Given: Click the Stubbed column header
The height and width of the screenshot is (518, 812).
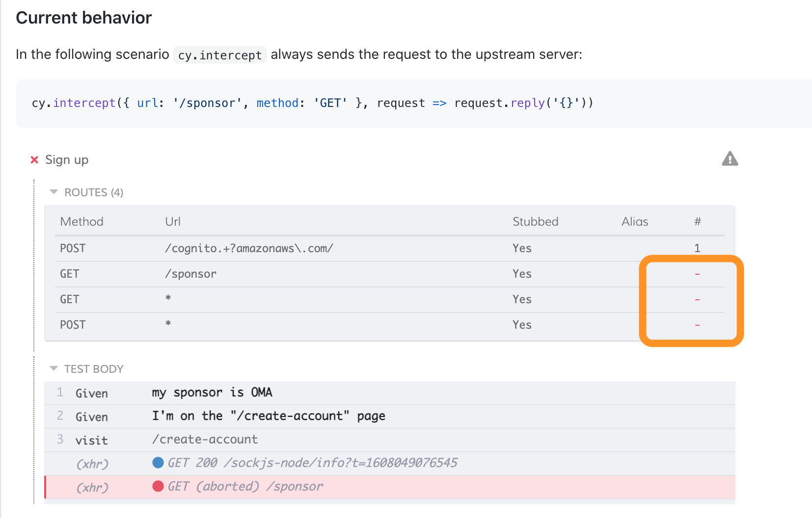Looking at the screenshot, I should (535, 222).
